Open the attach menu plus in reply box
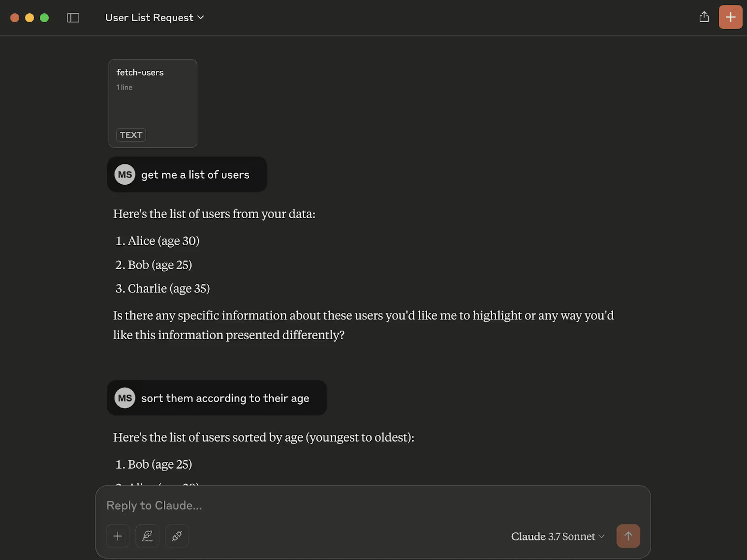This screenshot has width=747, height=560. tap(117, 536)
